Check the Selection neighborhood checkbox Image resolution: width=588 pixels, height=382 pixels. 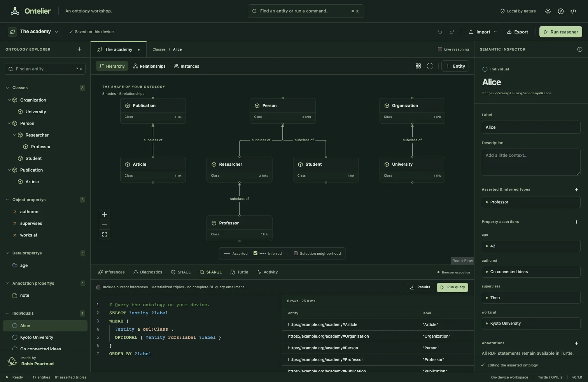(x=296, y=253)
